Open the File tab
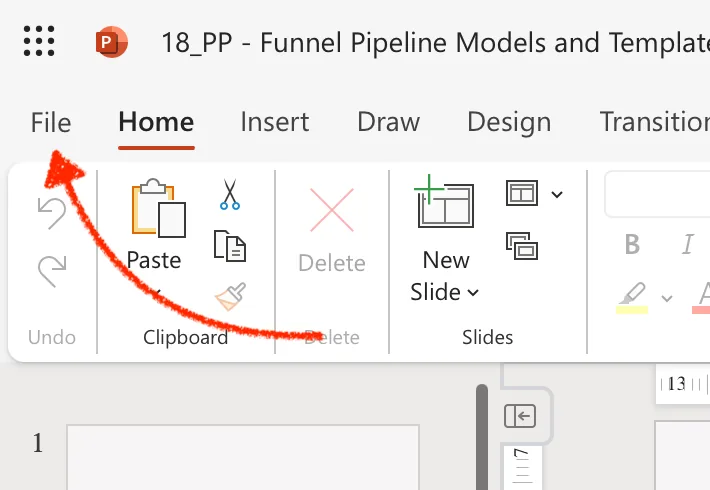The image size is (710, 490). tap(51, 123)
